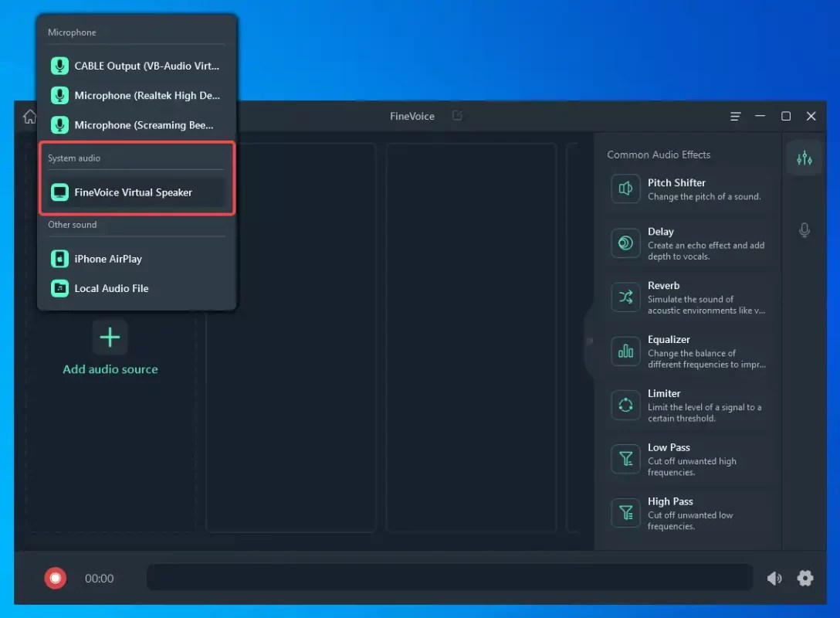The image size is (840, 618).
Task: Select the Pitch Shifter effect icon
Action: [x=625, y=189]
